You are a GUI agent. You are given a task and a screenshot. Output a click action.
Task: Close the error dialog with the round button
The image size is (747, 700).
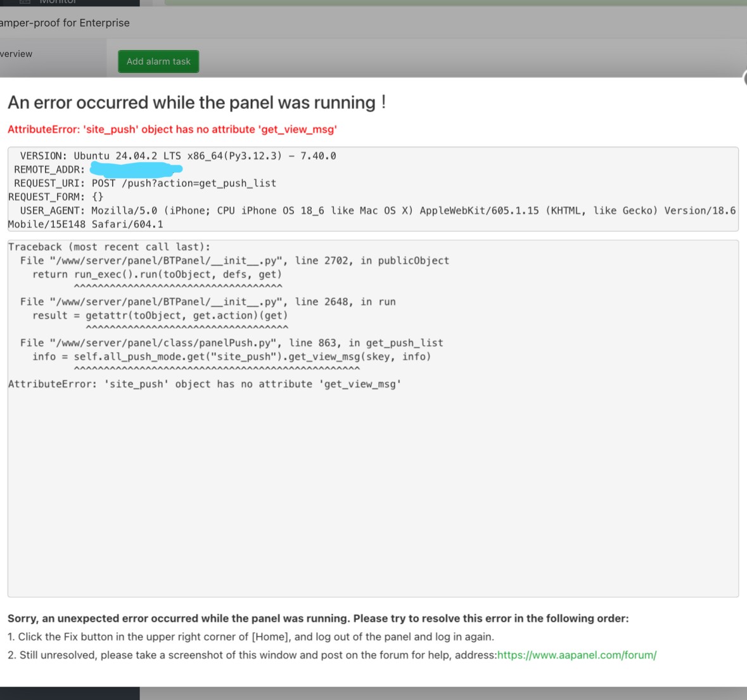click(744, 78)
